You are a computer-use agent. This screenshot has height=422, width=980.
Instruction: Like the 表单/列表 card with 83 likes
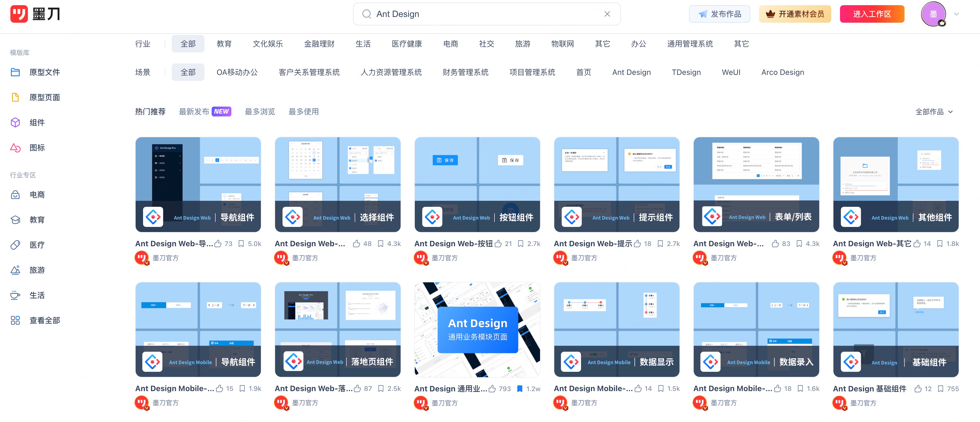775,244
